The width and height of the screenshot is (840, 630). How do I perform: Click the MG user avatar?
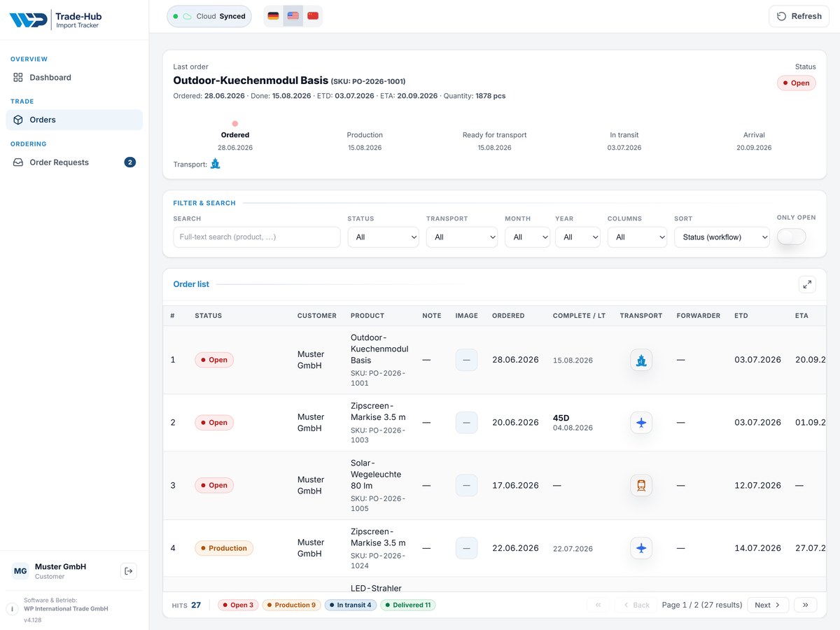(20, 571)
